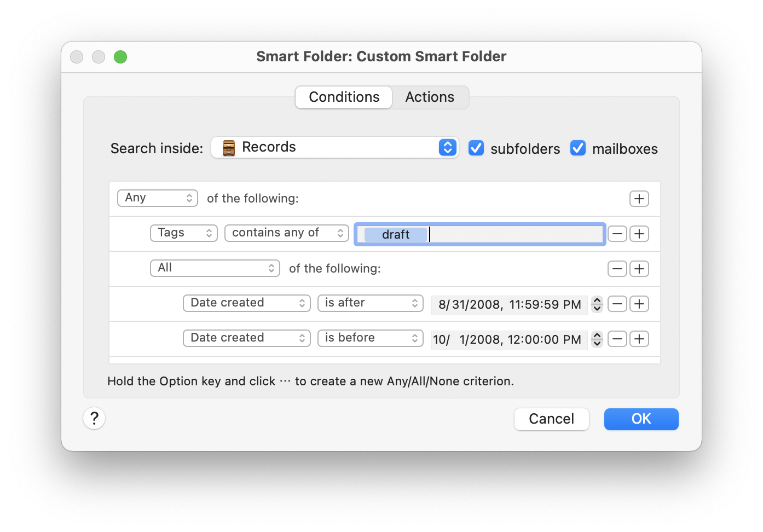The image size is (763, 532).
Task: Select the Conditions tab
Action: pyautogui.click(x=344, y=97)
